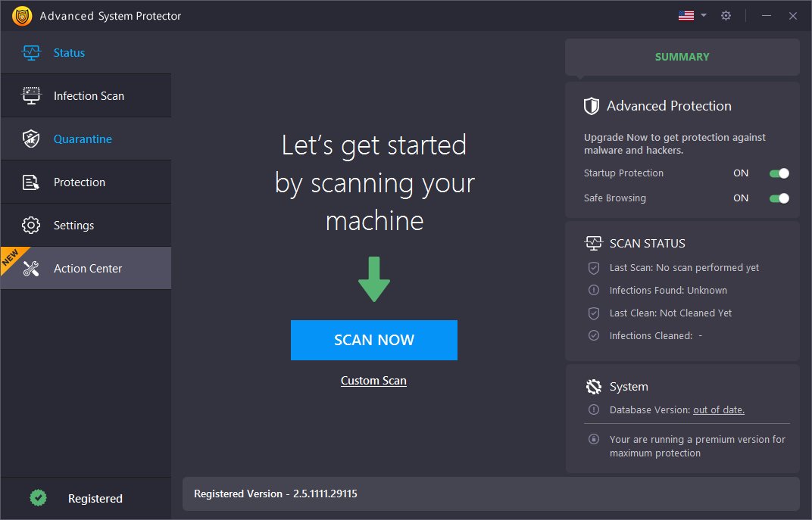Switch to the Summary tab
Screen dimensions: 812x520
coord(682,57)
